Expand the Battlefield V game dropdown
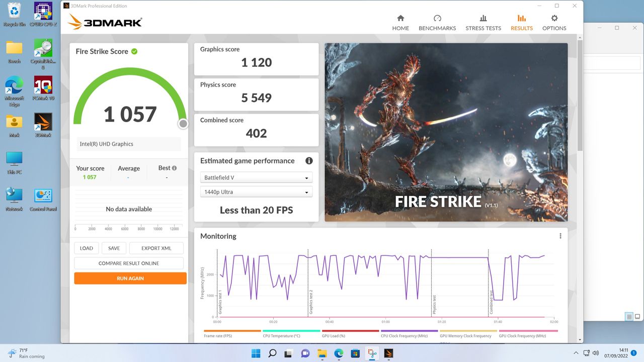The width and height of the screenshot is (644, 362). click(256, 177)
